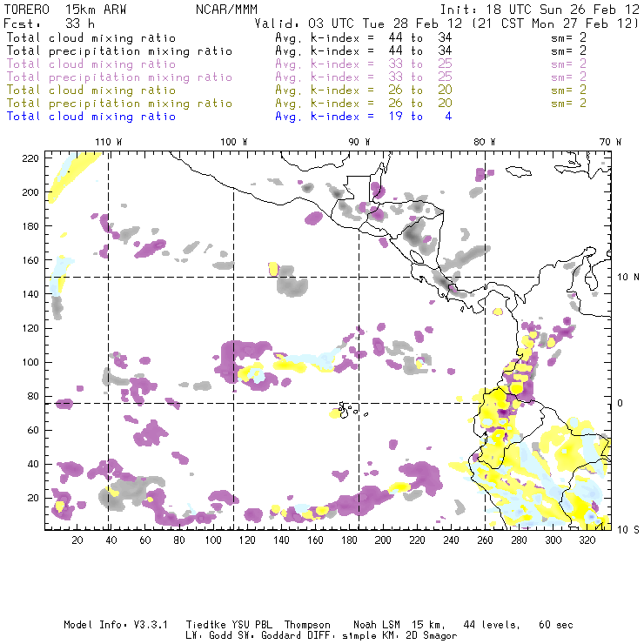Click the "100" tick on the horizontal axis

pyautogui.click(x=213, y=540)
